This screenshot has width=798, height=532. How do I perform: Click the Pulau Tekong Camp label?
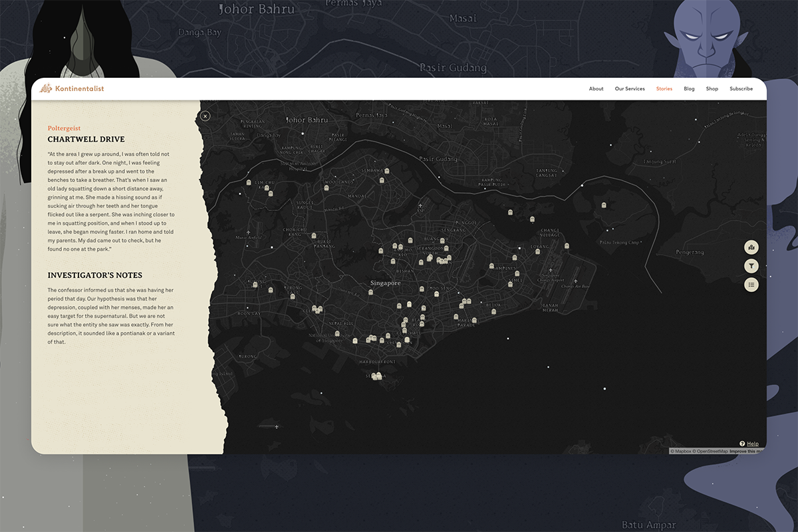coord(620,242)
